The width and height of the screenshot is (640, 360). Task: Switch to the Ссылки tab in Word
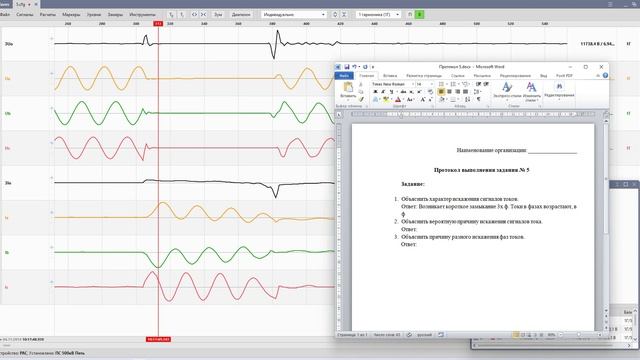(x=458, y=76)
